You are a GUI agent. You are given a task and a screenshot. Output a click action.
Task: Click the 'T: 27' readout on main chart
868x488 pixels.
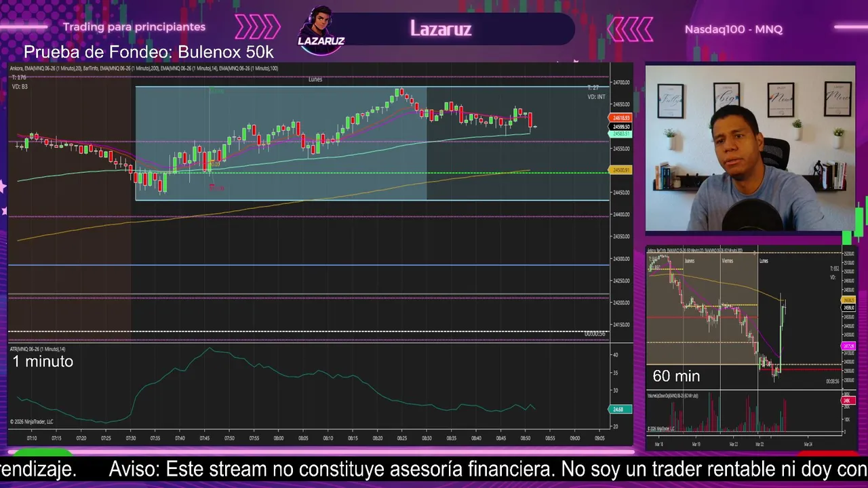click(593, 88)
